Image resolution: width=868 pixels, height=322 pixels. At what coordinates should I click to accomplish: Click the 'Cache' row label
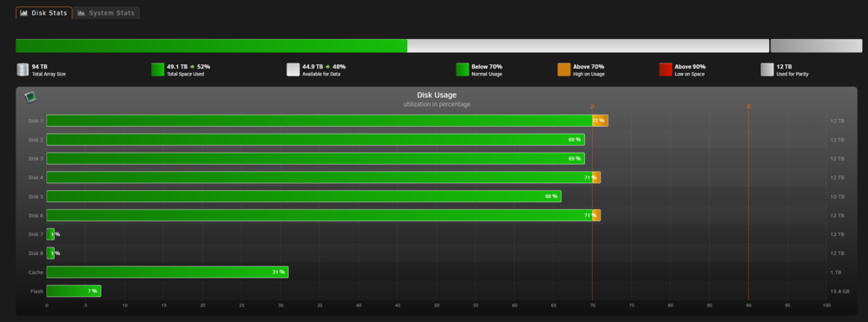(36, 273)
